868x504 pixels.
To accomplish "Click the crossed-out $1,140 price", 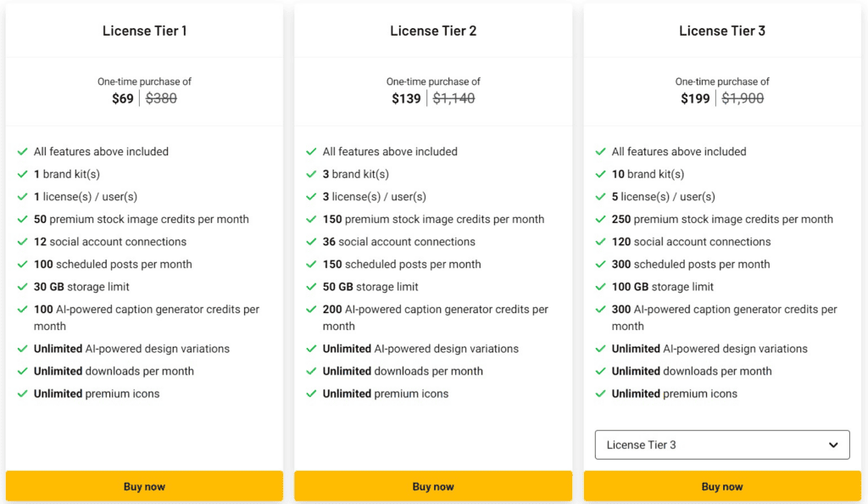I will click(x=453, y=98).
